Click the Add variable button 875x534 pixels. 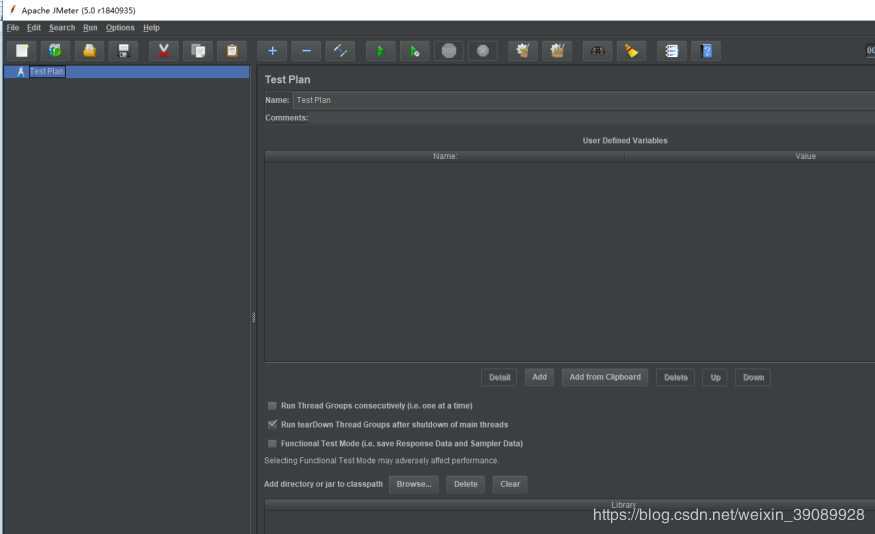tap(539, 377)
